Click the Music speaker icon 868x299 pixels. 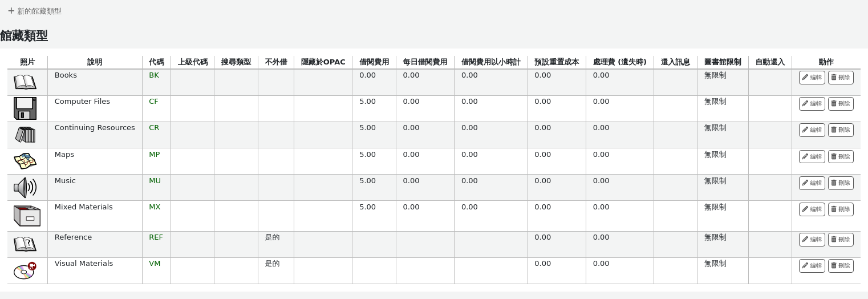tap(25, 187)
